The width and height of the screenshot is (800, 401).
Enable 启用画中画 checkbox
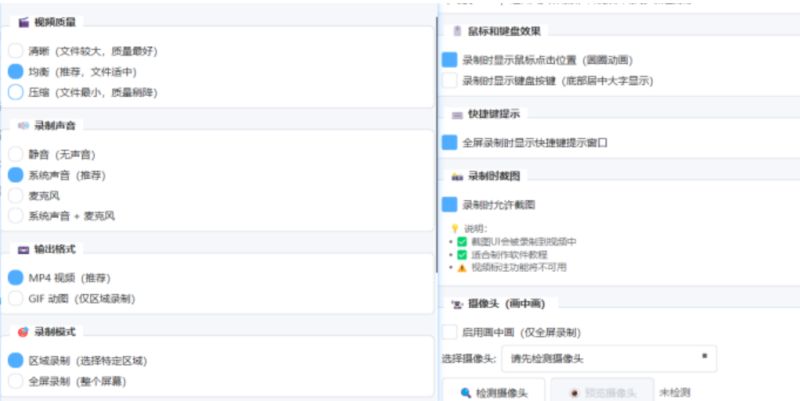450,332
